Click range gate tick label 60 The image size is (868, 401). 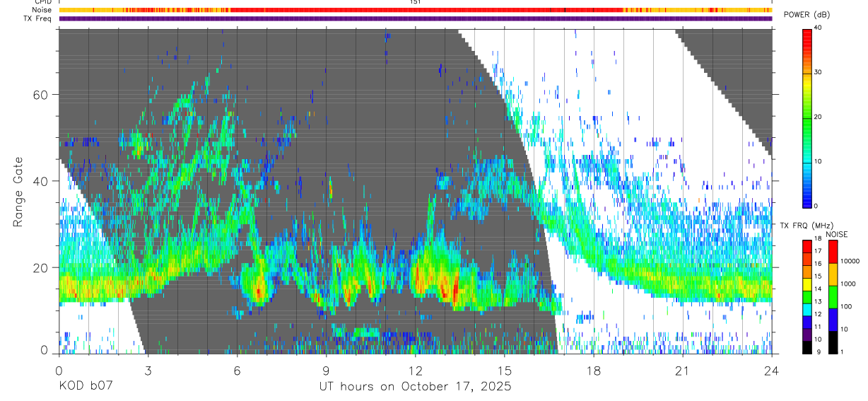tap(40, 95)
